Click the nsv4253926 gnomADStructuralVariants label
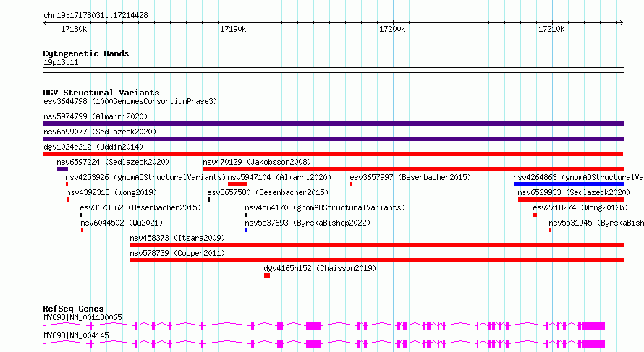 pos(145,177)
